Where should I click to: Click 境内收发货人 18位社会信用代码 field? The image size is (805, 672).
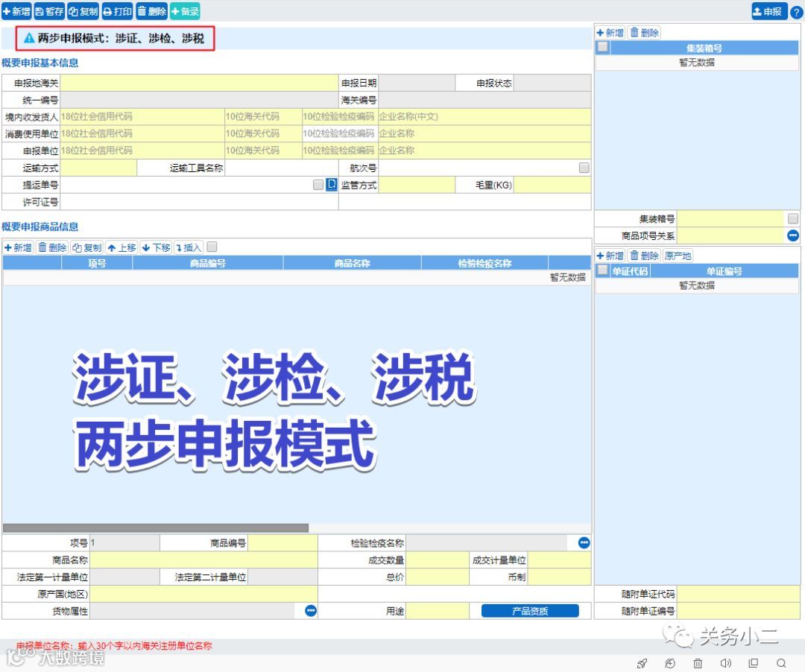[x=142, y=117]
